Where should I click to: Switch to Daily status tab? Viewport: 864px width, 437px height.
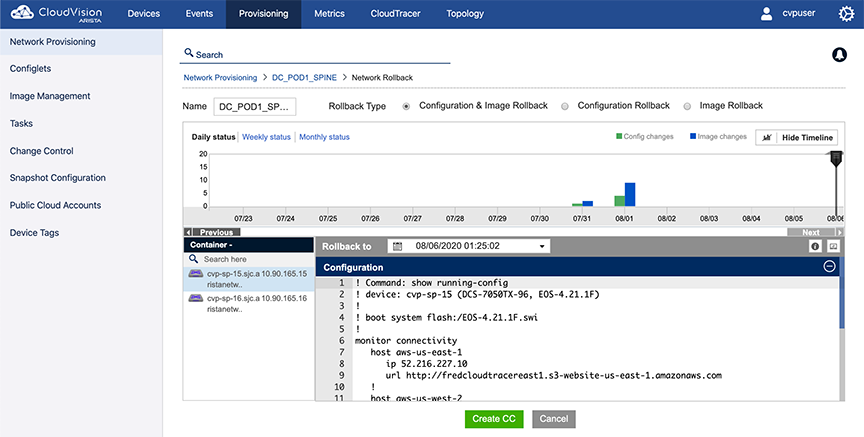tap(213, 137)
